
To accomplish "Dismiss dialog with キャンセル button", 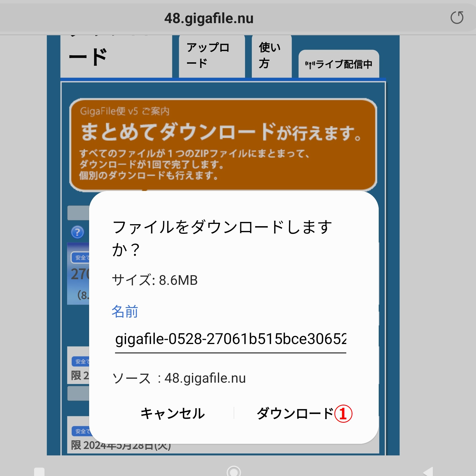I will coord(173,414).
